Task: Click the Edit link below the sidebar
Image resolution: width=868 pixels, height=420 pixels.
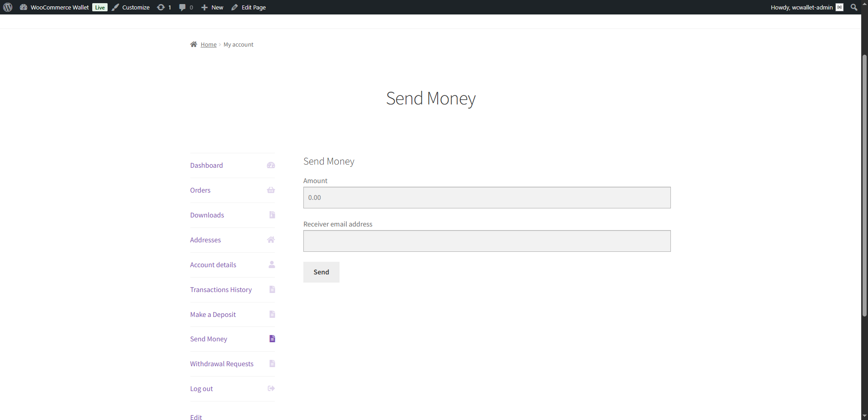Action: 196,417
